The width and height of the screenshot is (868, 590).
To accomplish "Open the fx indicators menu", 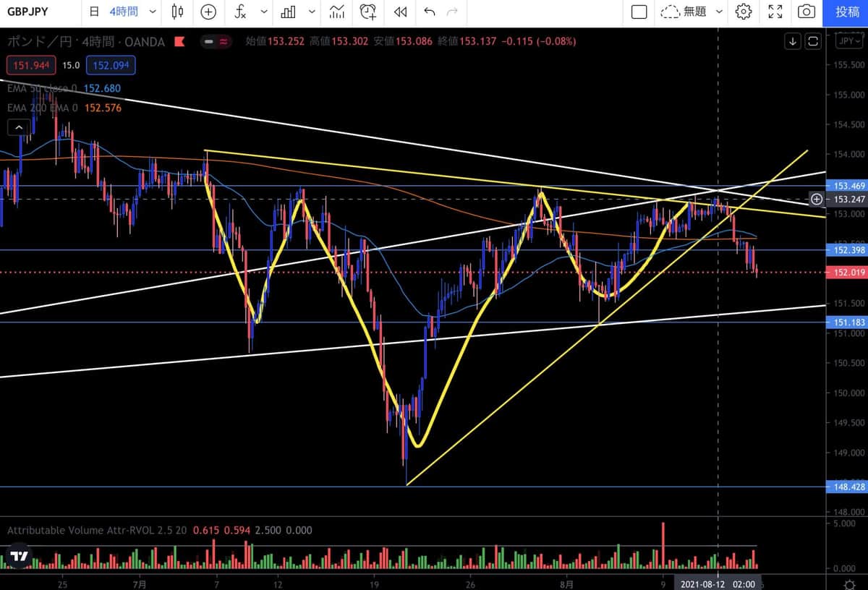I will pos(241,12).
